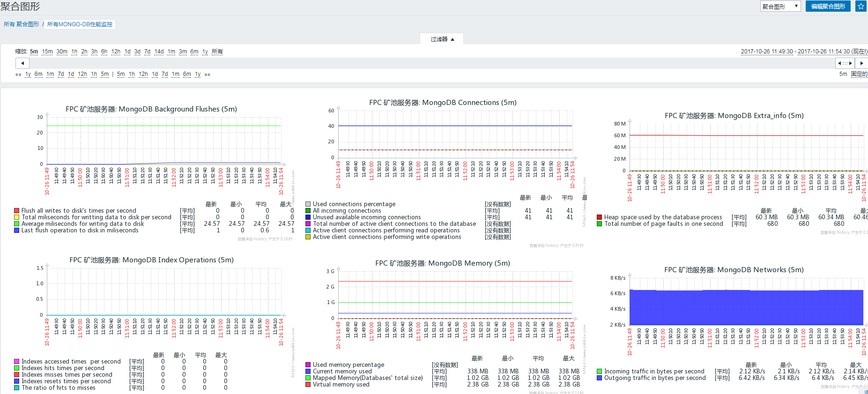Click 编辑聚合图形 edit button
Viewport: 868px width, 394px height.
[x=828, y=6]
